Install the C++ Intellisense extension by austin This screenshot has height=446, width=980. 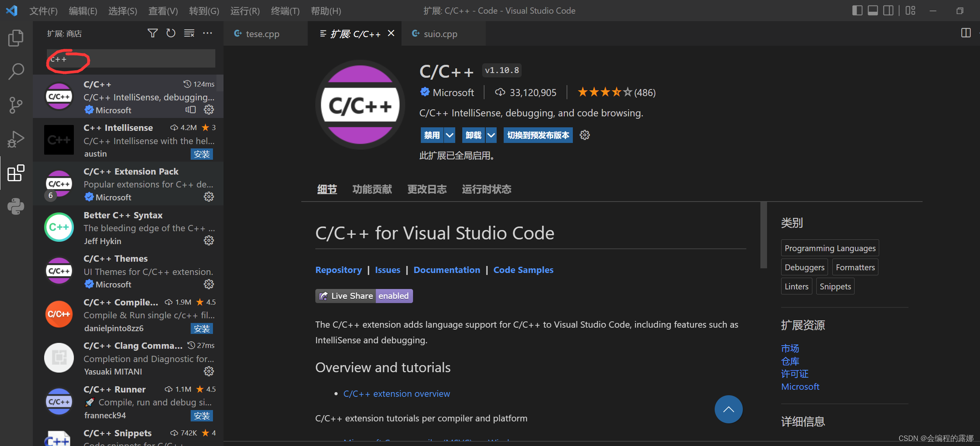click(202, 154)
